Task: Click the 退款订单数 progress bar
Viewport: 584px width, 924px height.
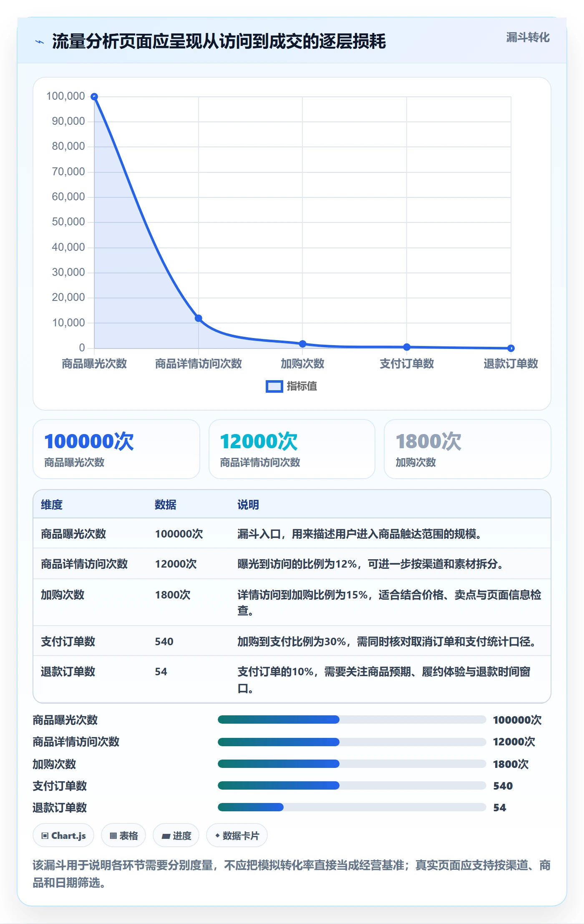Action: tap(352, 807)
